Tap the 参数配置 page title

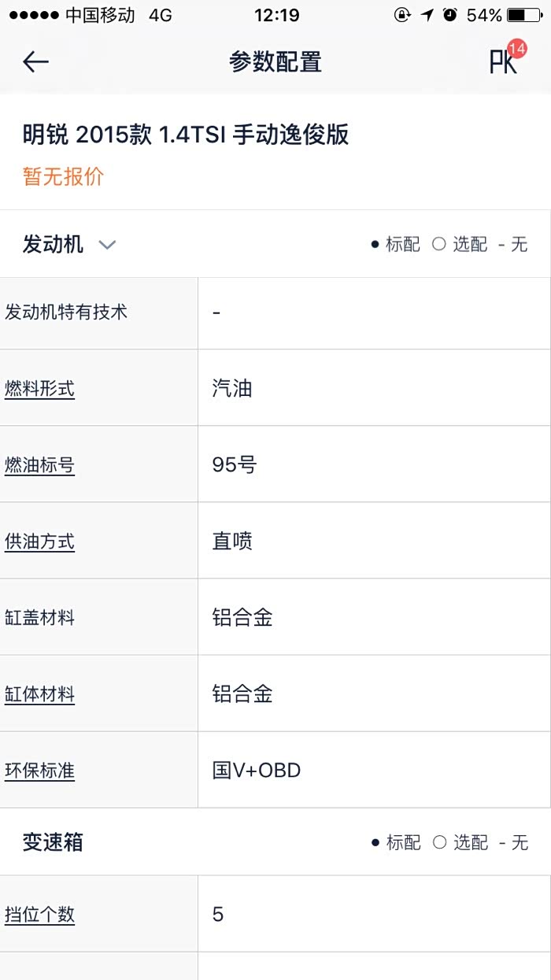(x=275, y=62)
